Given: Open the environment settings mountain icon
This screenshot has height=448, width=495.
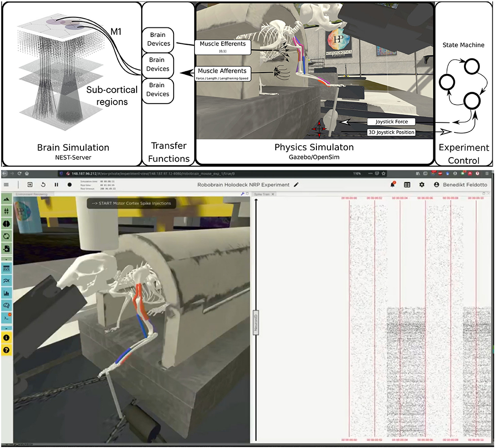Looking at the screenshot, I should coord(6,199).
